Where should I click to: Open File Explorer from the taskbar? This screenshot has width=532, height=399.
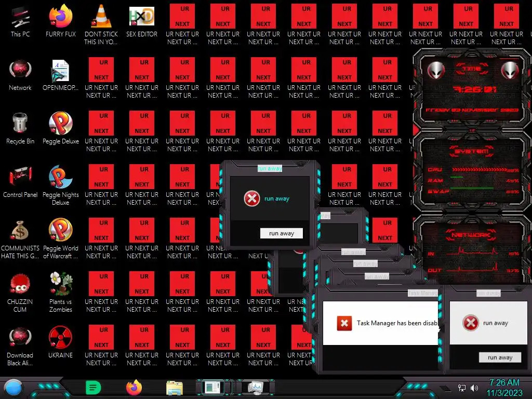pyautogui.click(x=175, y=388)
